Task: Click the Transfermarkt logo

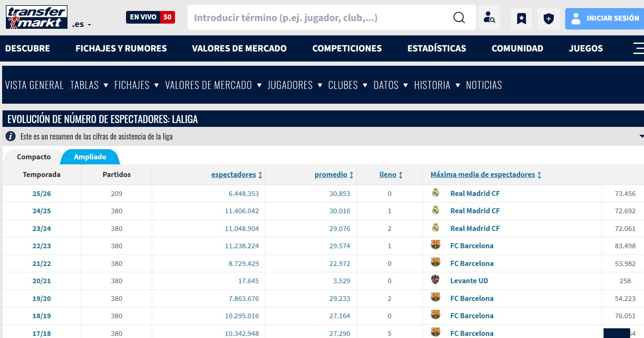Action: (37, 17)
